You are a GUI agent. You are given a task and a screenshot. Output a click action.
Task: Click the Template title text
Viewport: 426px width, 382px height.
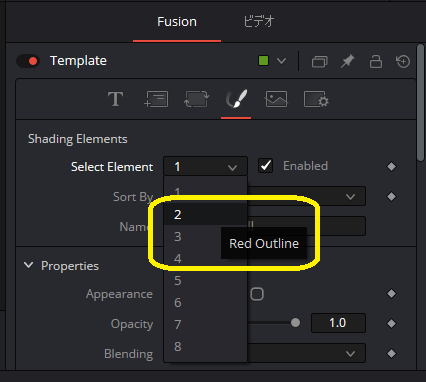click(x=78, y=61)
